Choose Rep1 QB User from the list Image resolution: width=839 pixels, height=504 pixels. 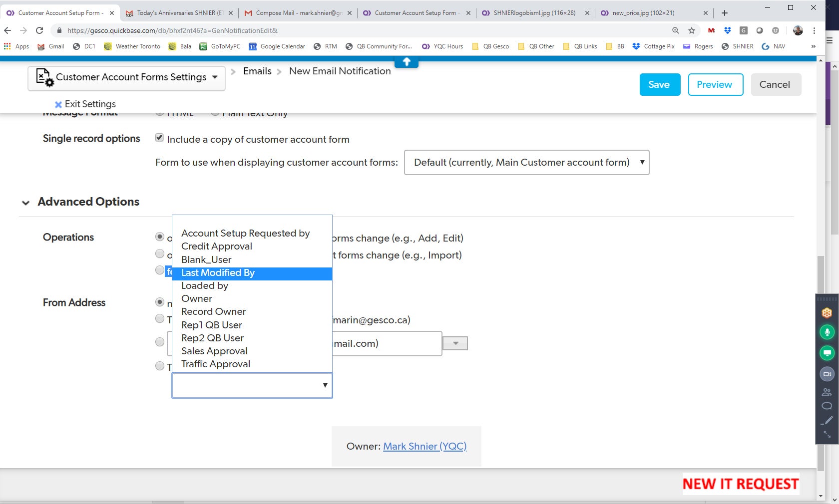[252, 325]
